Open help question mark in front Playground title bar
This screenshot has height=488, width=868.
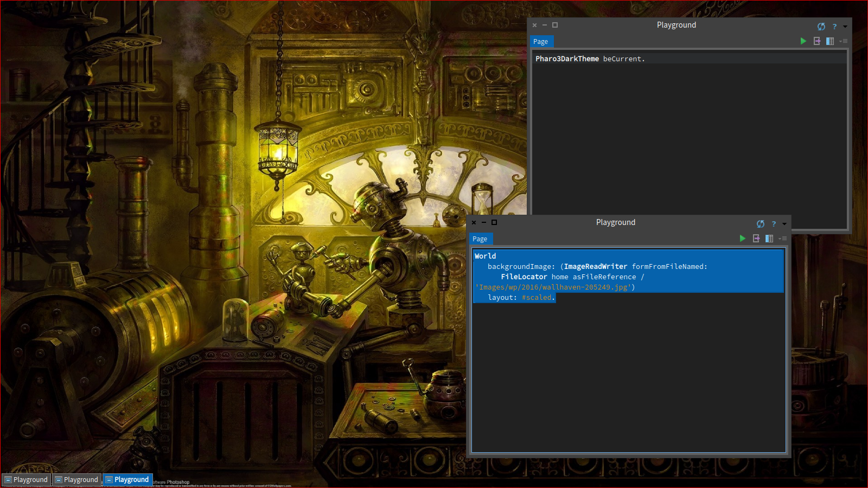[x=774, y=223]
